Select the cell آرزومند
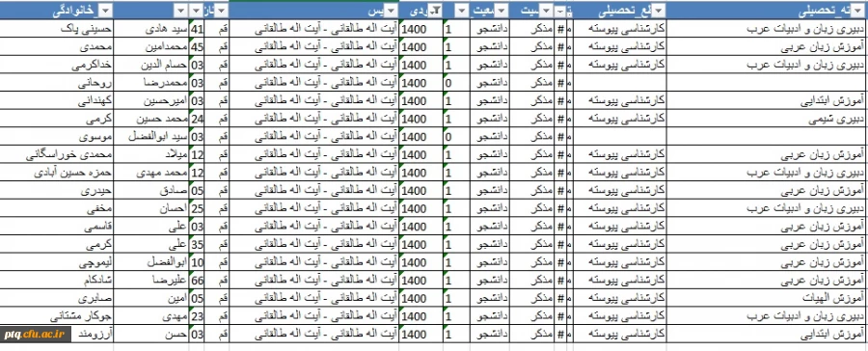Image resolution: width=868 pixels, height=351 pixels. click(x=95, y=335)
